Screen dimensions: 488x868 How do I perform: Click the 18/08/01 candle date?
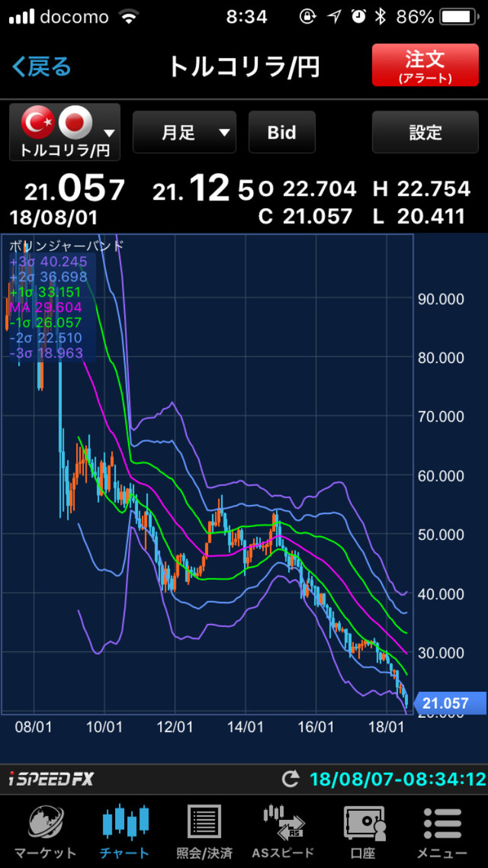[x=53, y=217]
